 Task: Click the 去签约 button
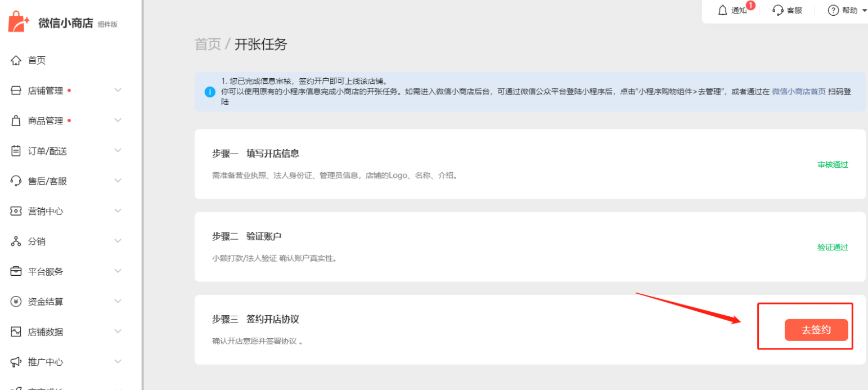816,330
